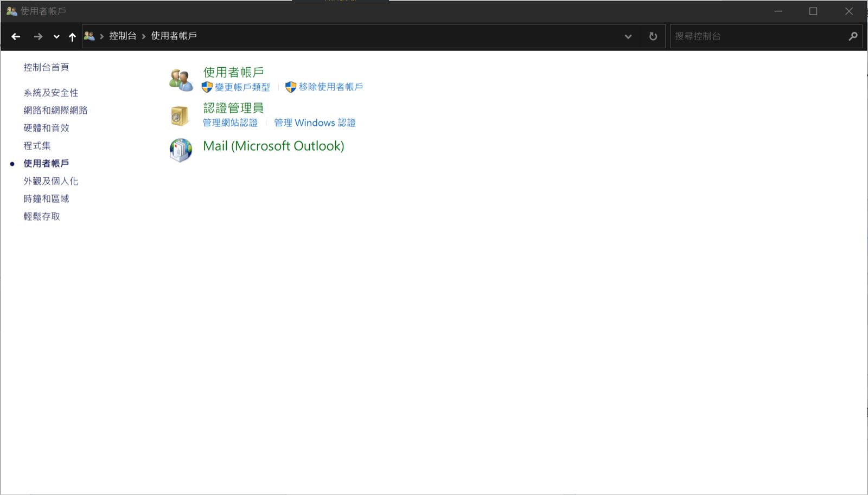Open 輕鬆存取 category in sidebar
The width and height of the screenshot is (868, 495).
pyautogui.click(x=42, y=216)
